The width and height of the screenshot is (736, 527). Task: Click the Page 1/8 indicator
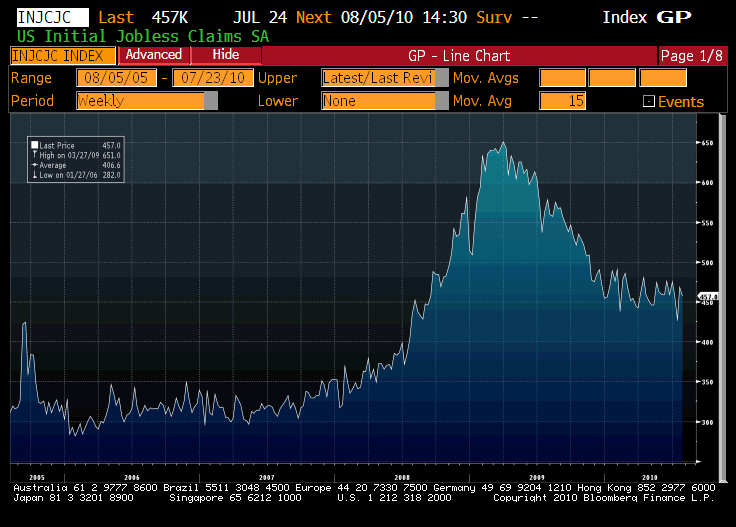tap(690, 56)
